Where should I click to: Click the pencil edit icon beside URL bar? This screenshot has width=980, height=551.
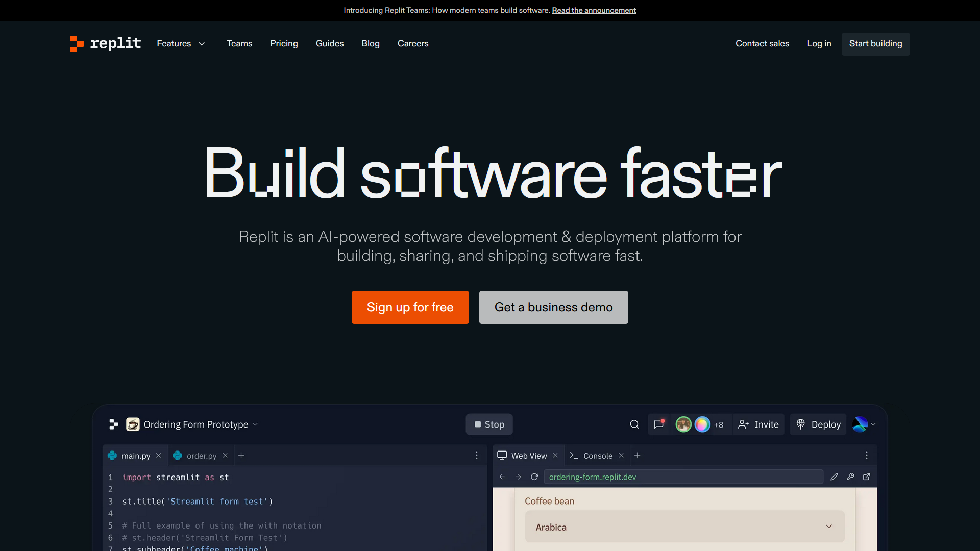(x=834, y=477)
